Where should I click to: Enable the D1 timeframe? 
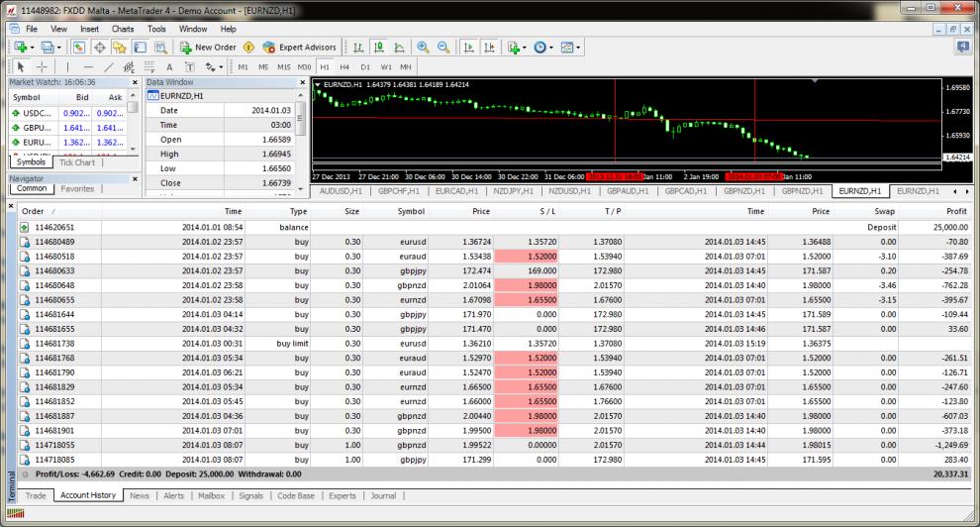point(365,67)
